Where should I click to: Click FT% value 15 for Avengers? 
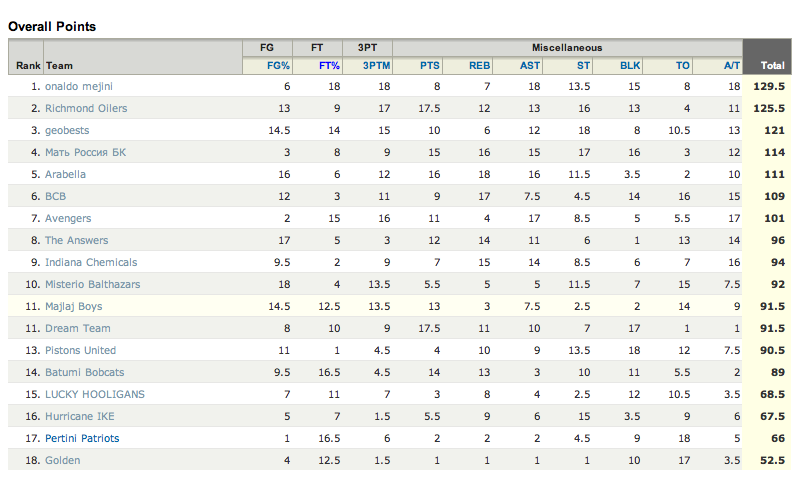(x=334, y=218)
